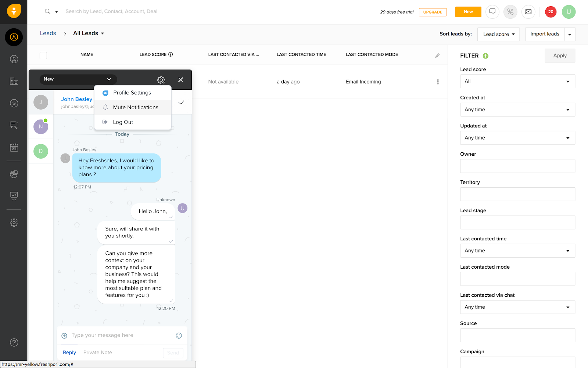
Task: Click the Apply filter button
Action: (x=560, y=56)
